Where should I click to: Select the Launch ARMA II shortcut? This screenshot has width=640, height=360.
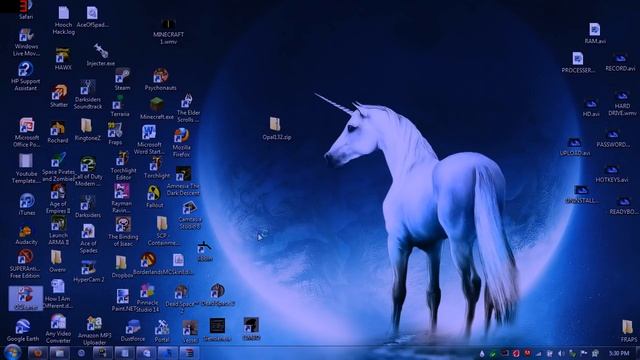tap(58, 231)
